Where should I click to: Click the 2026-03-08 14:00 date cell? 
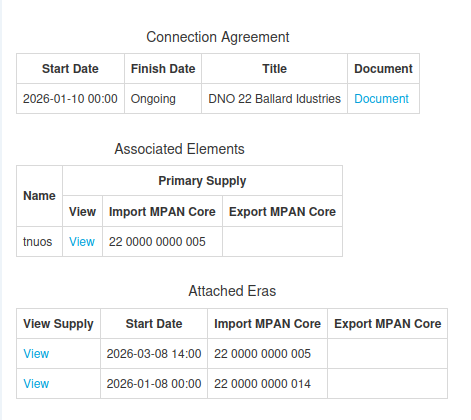(x=154, y=354)
